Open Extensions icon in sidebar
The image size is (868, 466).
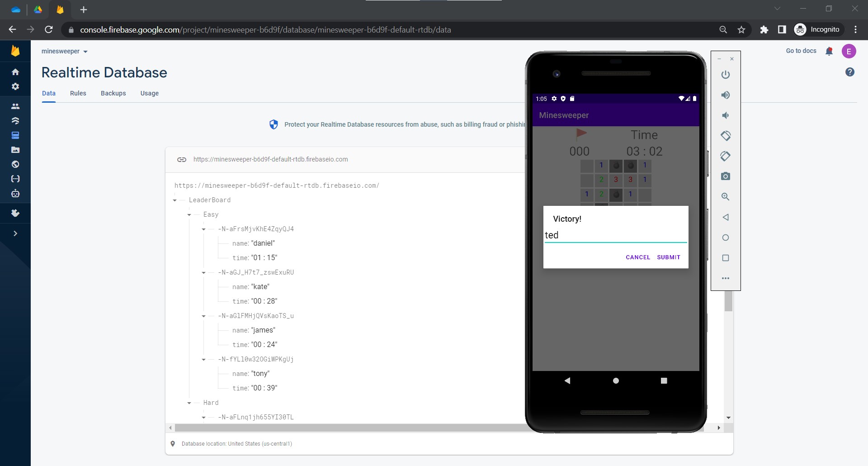click(15, 213)
